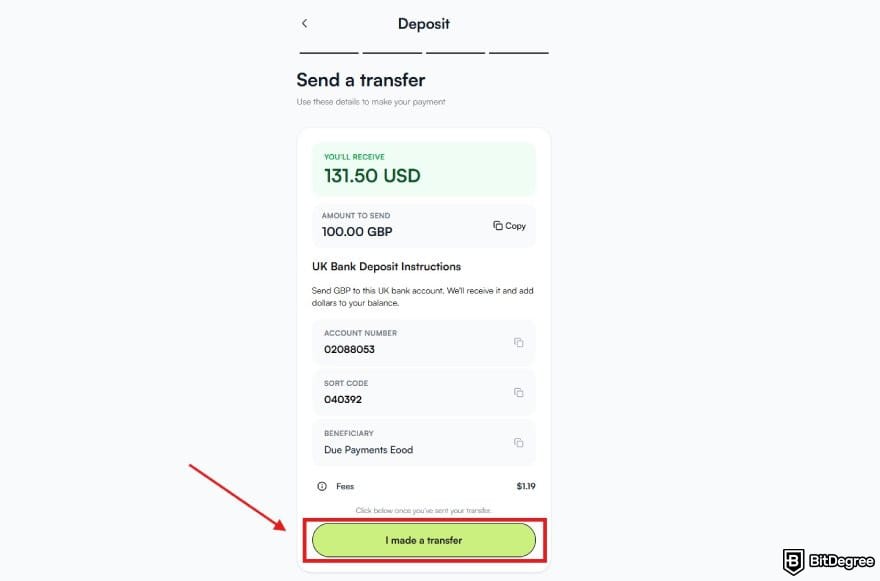Copy the account number 02088053
The width and height of the screenshot is (880, 581).
[519, 342]
